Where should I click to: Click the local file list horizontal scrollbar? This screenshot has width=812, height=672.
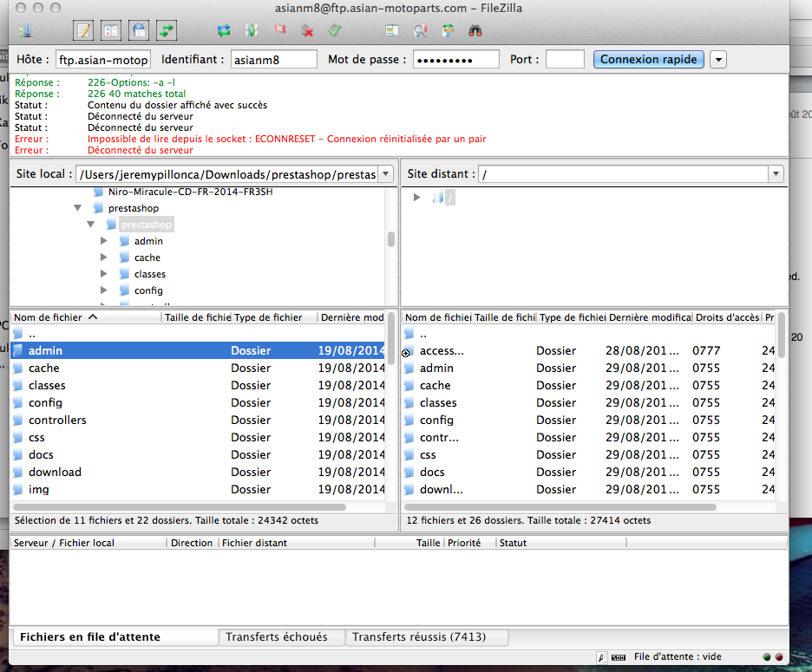(x=180, y=507)
